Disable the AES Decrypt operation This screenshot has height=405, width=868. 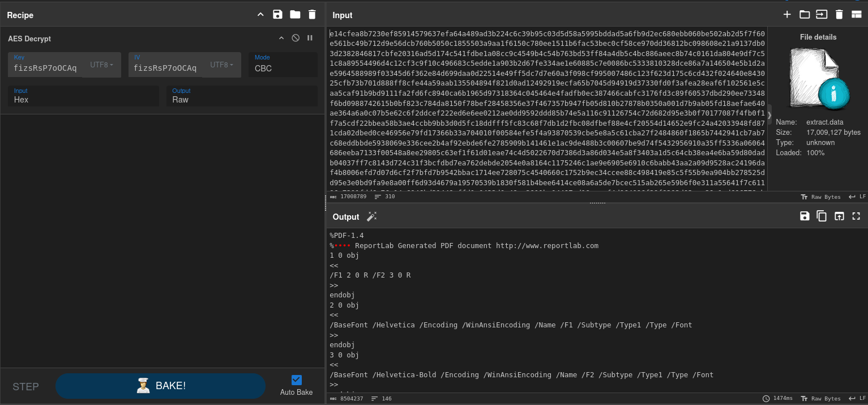296,38
